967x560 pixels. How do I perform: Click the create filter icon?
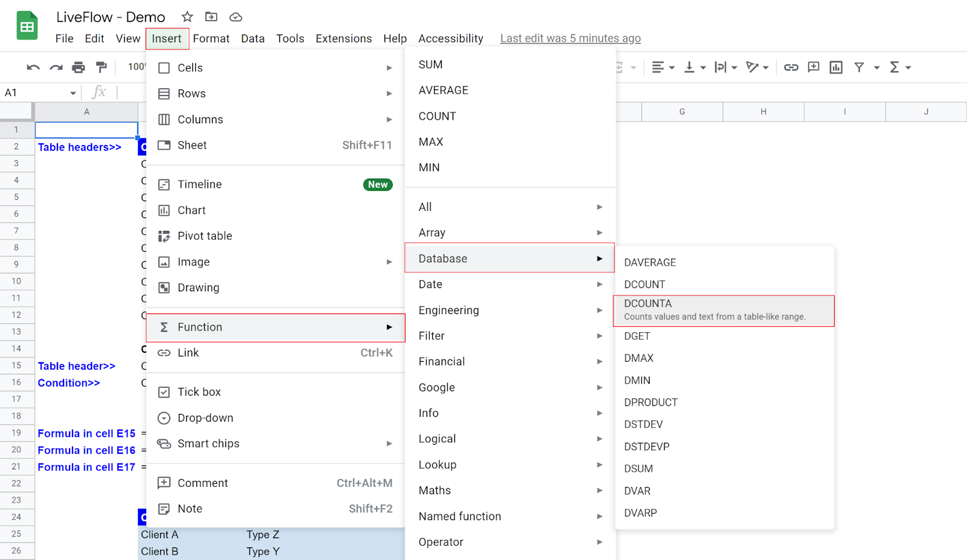[859, 67]
